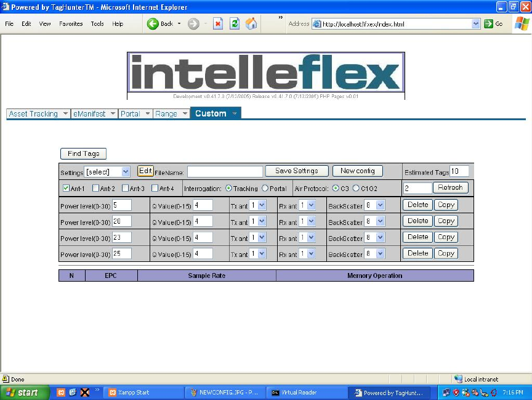Select the C3 air protocol radio

pyautogui.click(x=336, y=188)
